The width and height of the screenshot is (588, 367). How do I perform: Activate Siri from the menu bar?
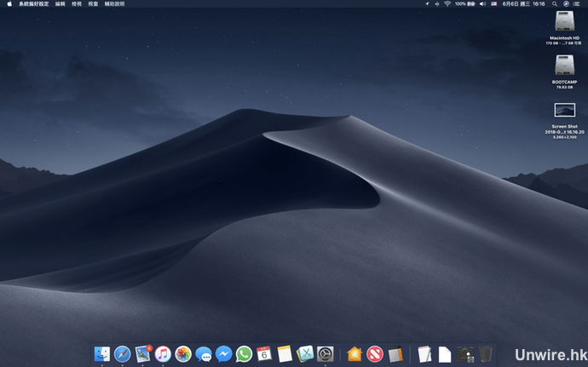566,3
